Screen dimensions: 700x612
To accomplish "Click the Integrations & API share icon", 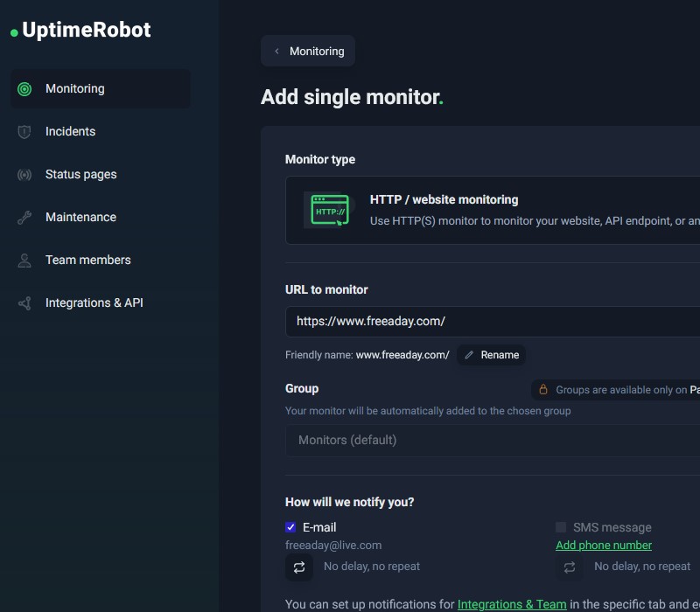I will point(24,303).
